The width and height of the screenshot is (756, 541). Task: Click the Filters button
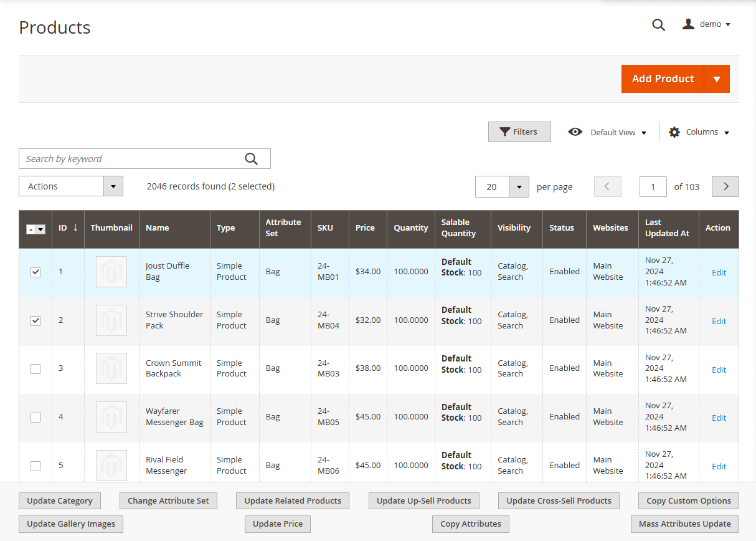pyautogui.click(x=519, y=132)
